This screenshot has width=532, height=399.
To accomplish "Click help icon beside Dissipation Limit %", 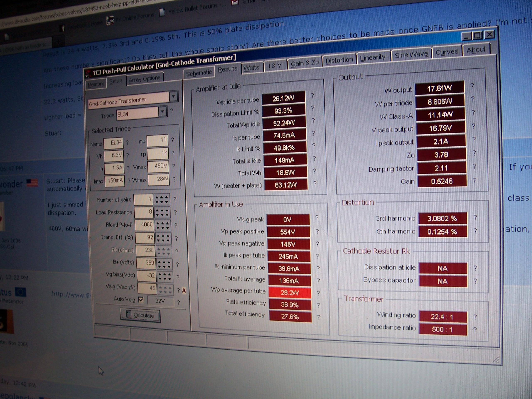I will 313,109.
